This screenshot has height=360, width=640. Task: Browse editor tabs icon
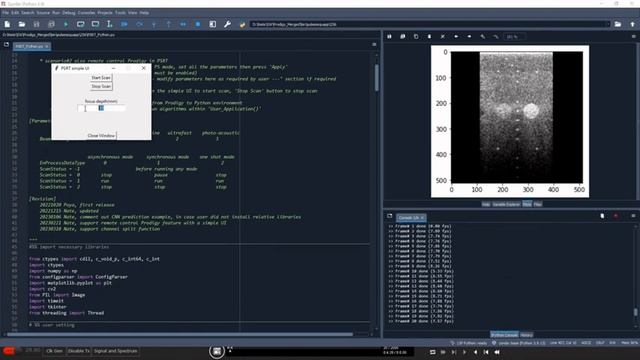click(x=6, y=45)
